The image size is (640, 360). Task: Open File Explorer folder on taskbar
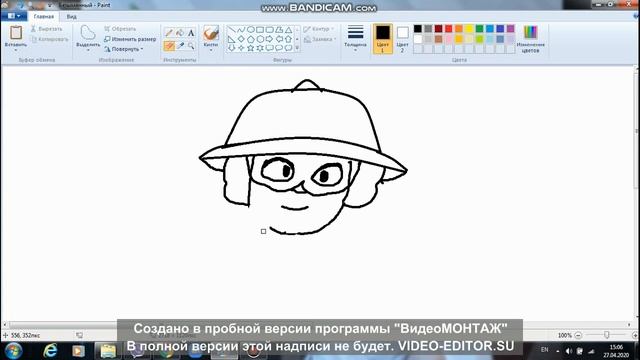(108, 351)
